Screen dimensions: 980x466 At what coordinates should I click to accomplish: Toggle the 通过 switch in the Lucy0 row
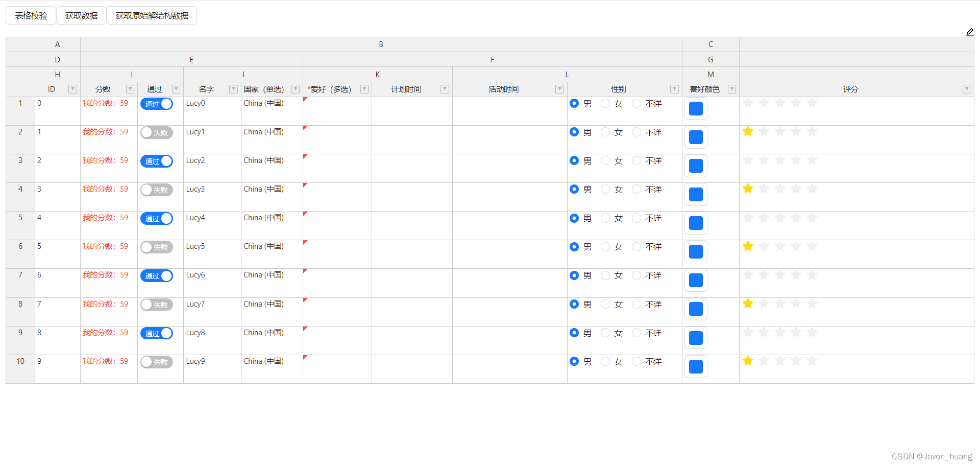point(157,104)
